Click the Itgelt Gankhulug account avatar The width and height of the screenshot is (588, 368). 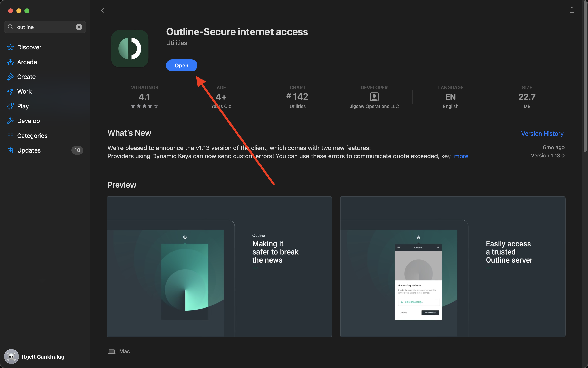tap(11, 357)
